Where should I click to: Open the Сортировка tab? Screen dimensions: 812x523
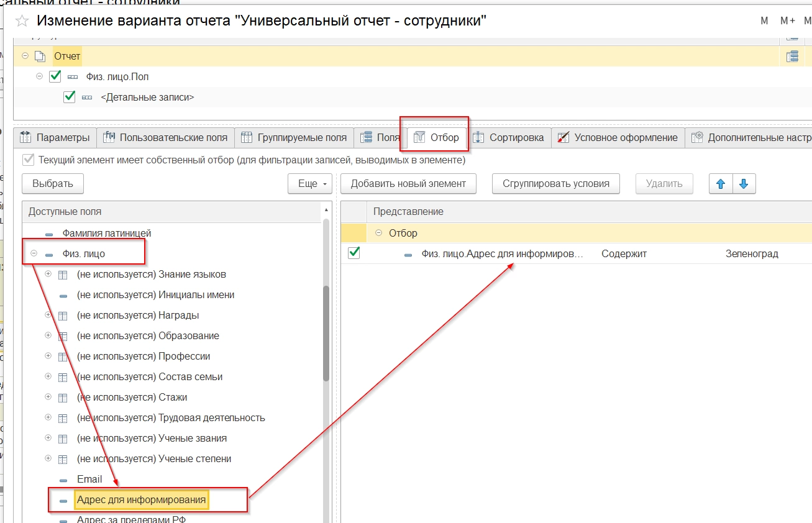(509, 137)
